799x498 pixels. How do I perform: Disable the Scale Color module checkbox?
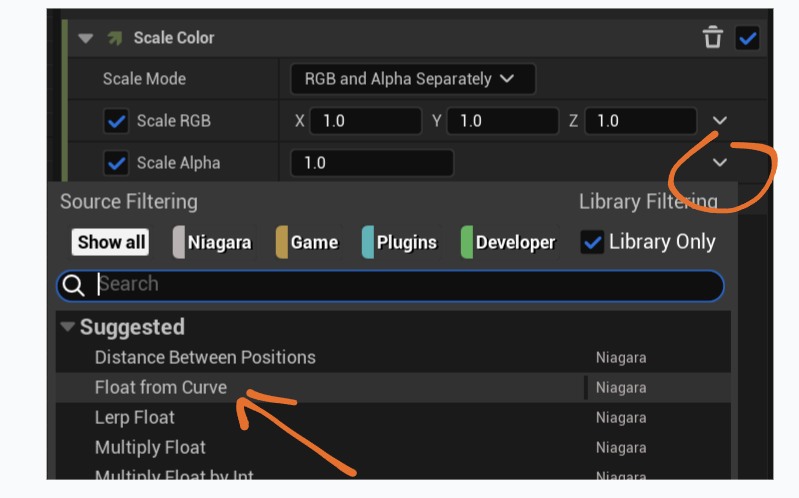point(747,38)
